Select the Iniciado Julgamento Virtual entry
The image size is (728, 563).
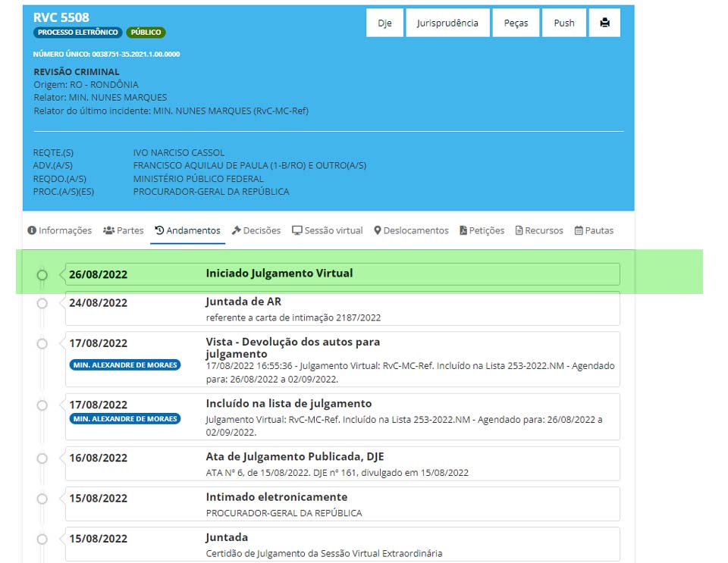pyautogui.click(x=279, y=274)
